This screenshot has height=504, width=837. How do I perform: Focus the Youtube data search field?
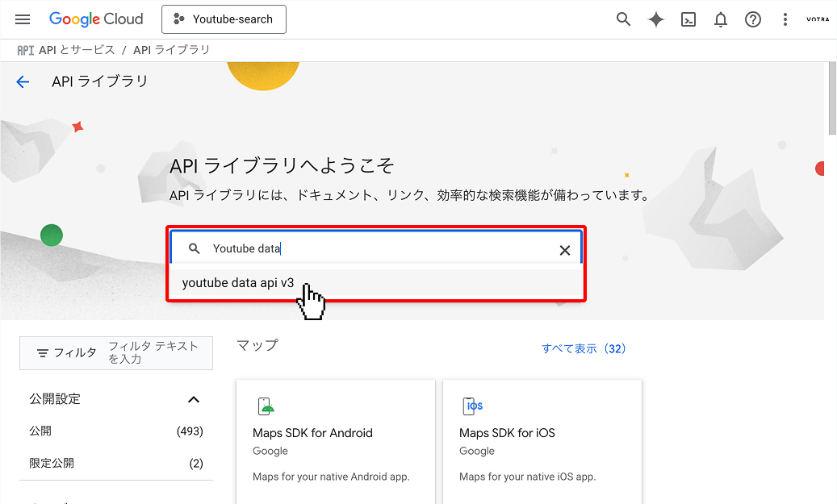click(376, 248)
